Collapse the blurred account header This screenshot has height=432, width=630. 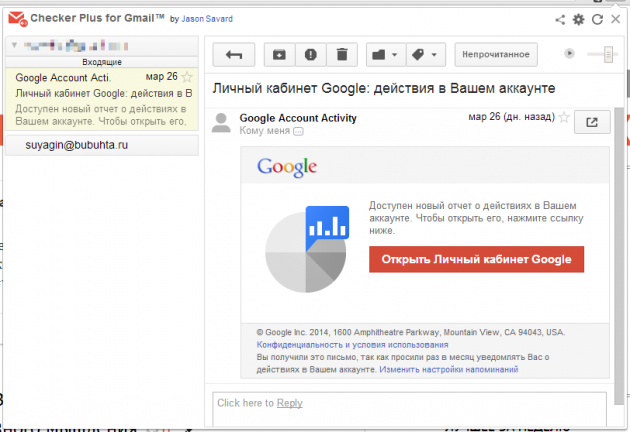[14, 45]
